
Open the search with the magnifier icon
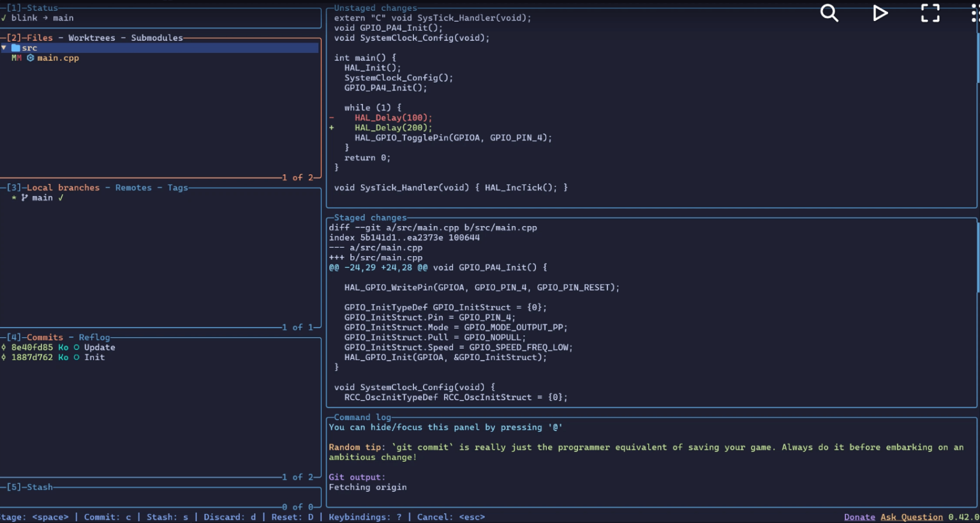pyautogui.click(x=829, y=13)
